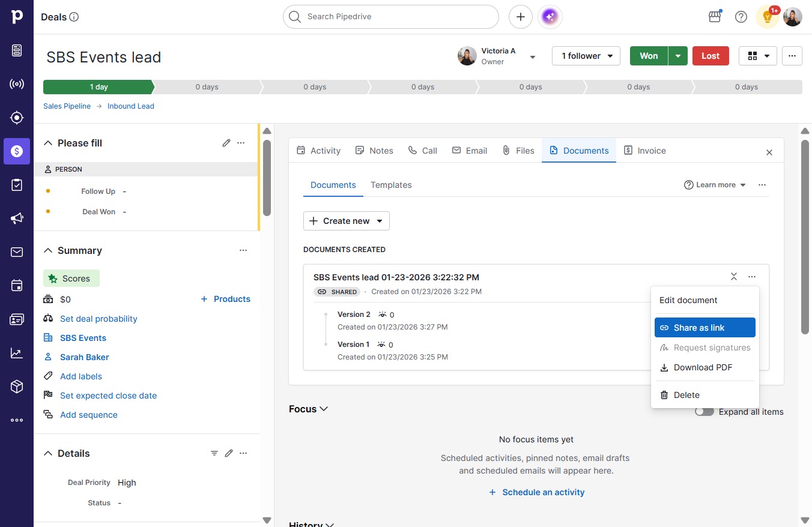Choose Share as link in menu
This screenshot has width=812, height=527.
tap(705, 328)
